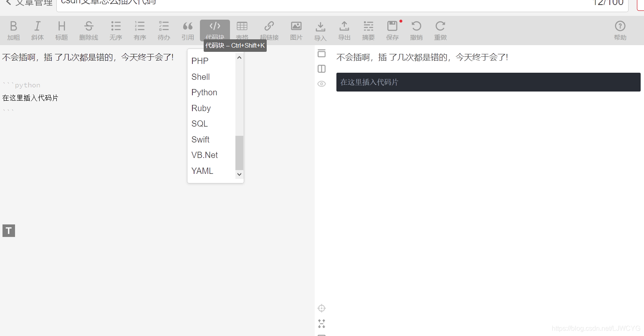Toggle the preview eye icon
Viewport: 644px width, 336px height.
point(321,84)
